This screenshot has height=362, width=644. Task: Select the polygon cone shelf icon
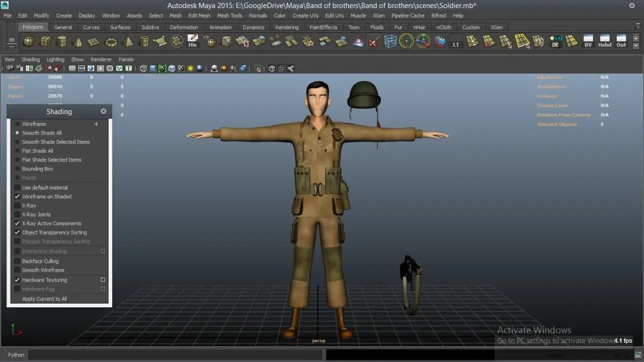(78, 41)
